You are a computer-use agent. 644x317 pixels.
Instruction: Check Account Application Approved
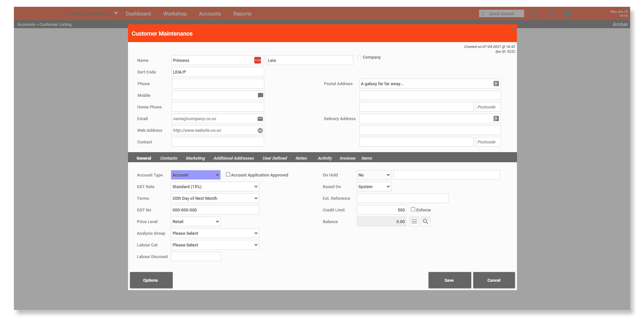[228, 174]
